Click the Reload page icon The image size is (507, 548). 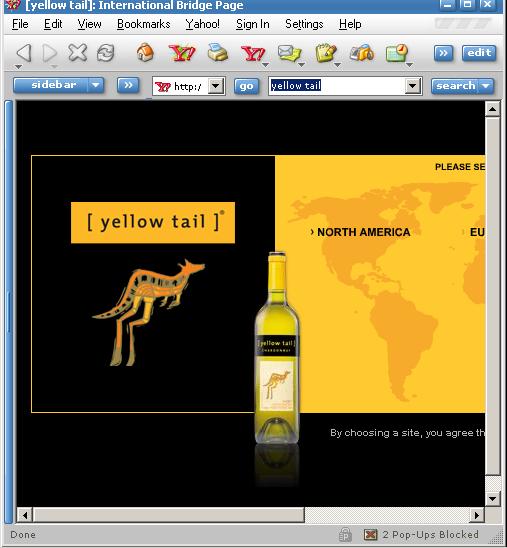[x=106, y=53]
